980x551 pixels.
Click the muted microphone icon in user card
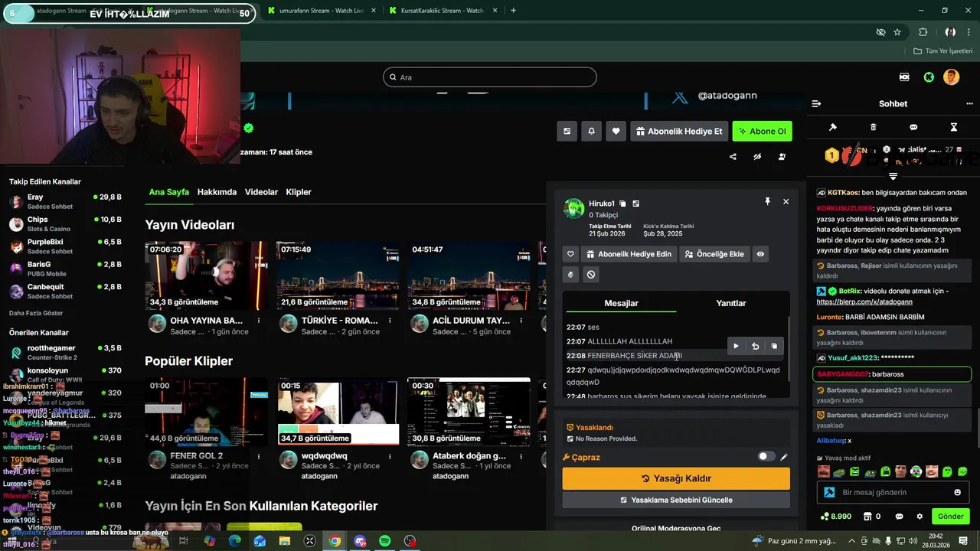coord(570,275)
